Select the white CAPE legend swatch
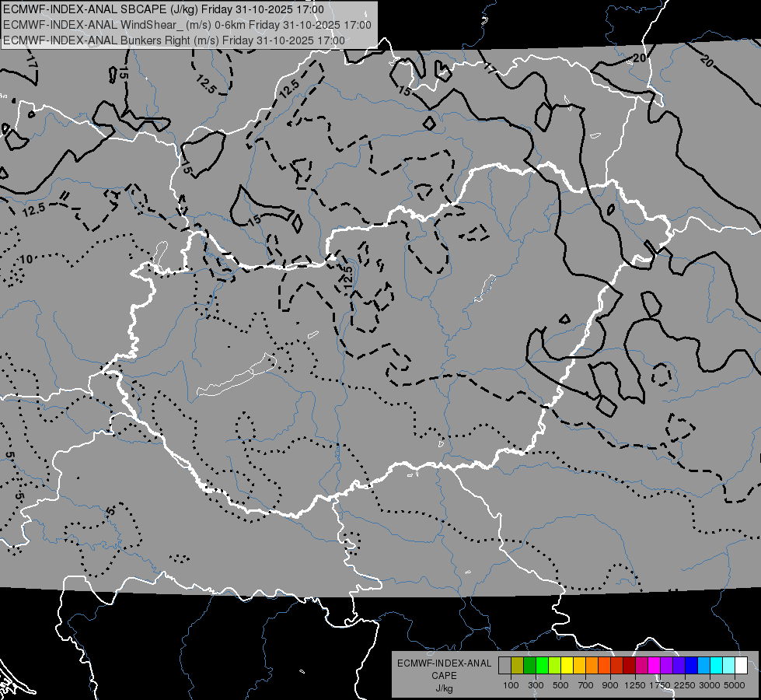The image size is (761, 700). click(x=741, y=666)
